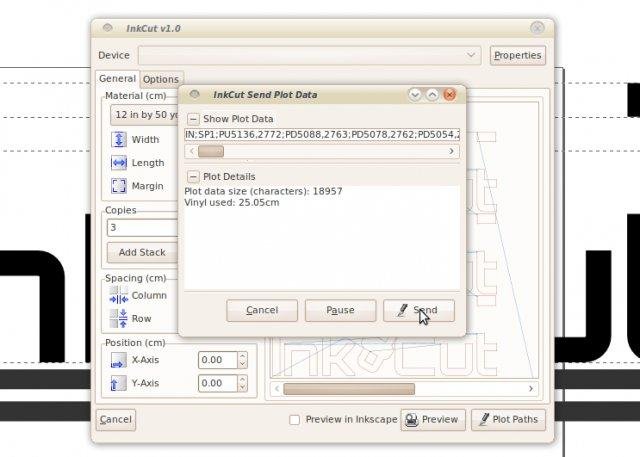Click the Pause button
The height and width of the screenshot is (457, 640).
340,311
